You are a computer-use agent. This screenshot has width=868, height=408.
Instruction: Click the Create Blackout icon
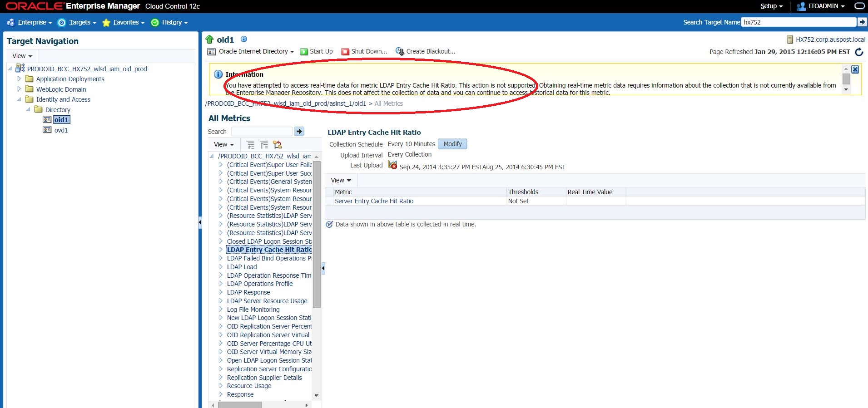coord(400,52)
